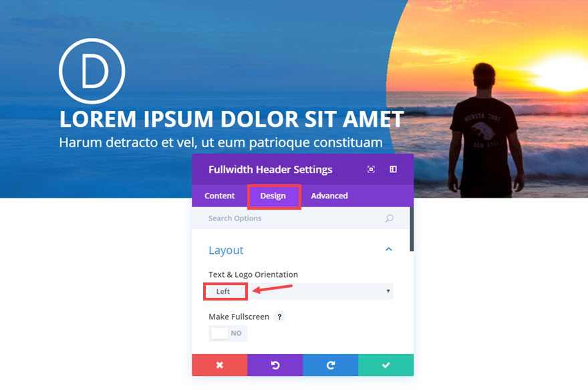Select the Design tab
The height and width of the screenshot is (390, 588).
pos(273,196)
